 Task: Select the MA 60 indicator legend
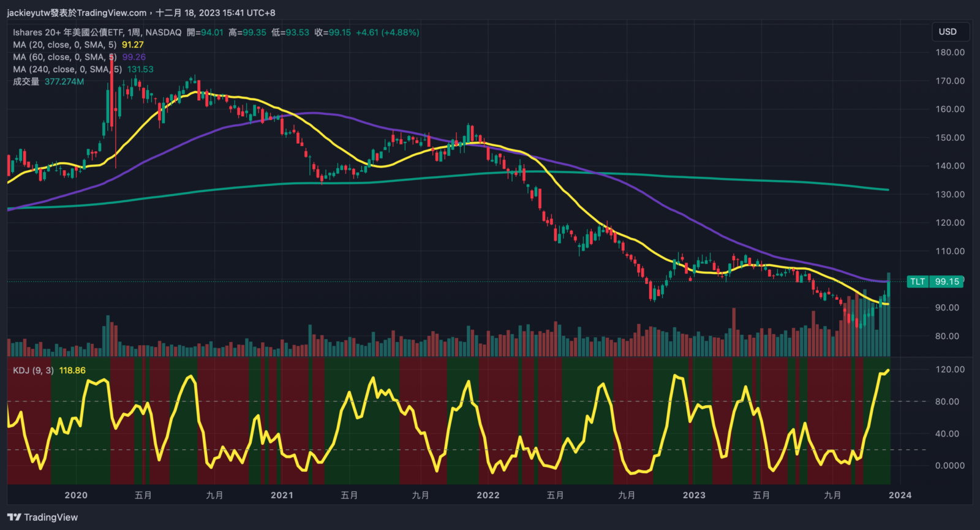(x=64, y=57)
